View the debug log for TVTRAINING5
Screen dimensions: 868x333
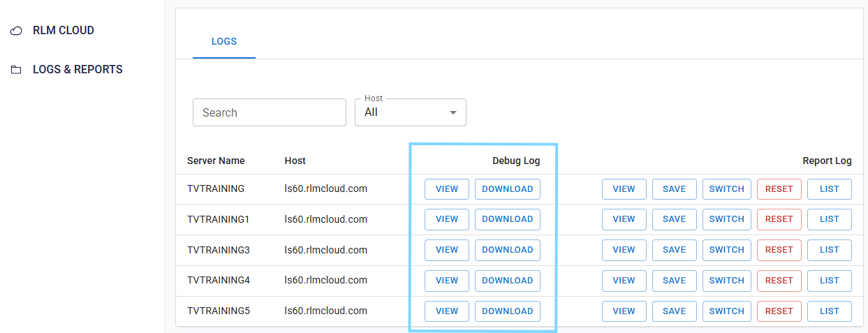click(447, 311)
